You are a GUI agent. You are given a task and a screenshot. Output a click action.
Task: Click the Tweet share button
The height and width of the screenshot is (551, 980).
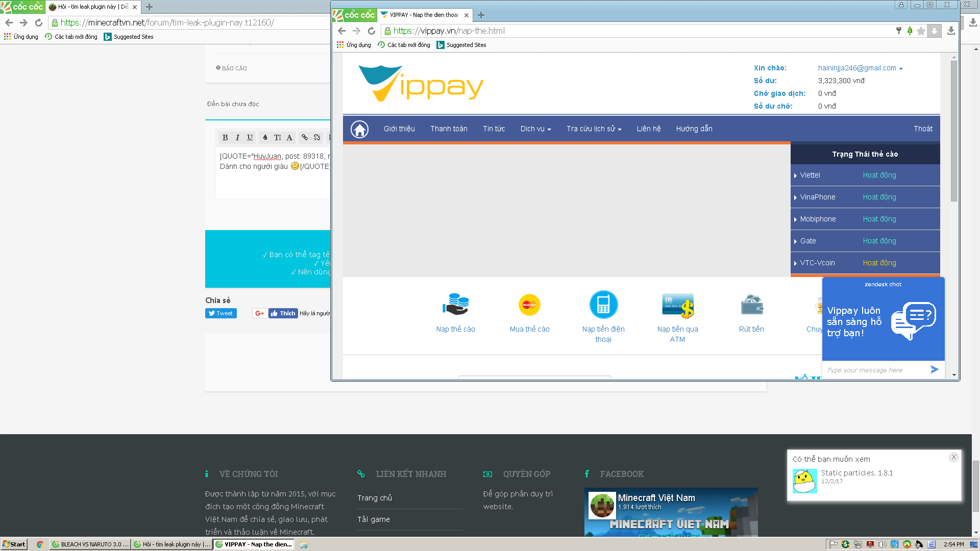point(220,313)
